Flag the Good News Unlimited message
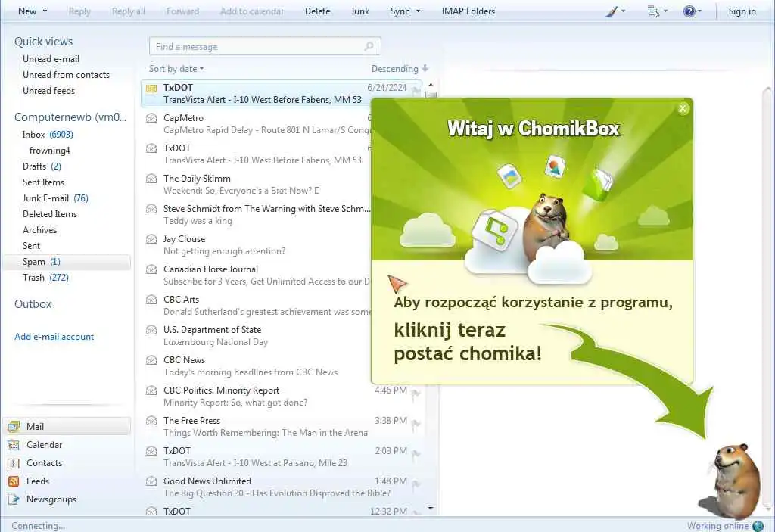Image resolution: width=775 pixels, height=532 pixels. point(416,484)
